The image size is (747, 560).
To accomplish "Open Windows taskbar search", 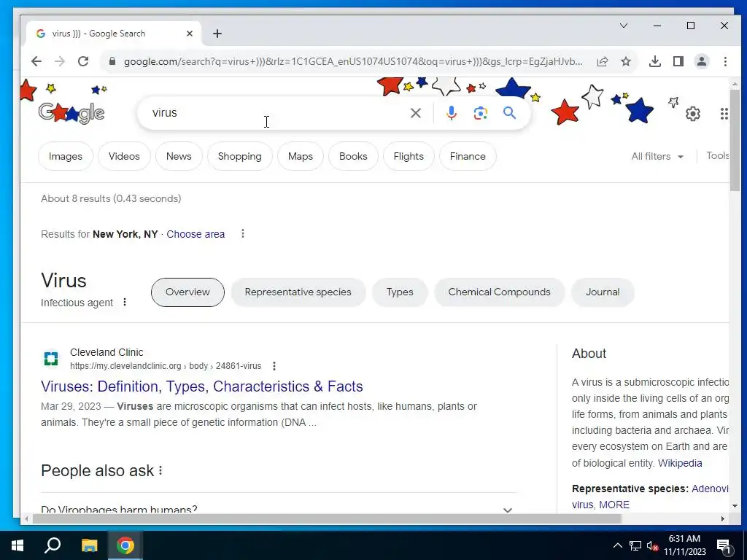I will point(53,545).
